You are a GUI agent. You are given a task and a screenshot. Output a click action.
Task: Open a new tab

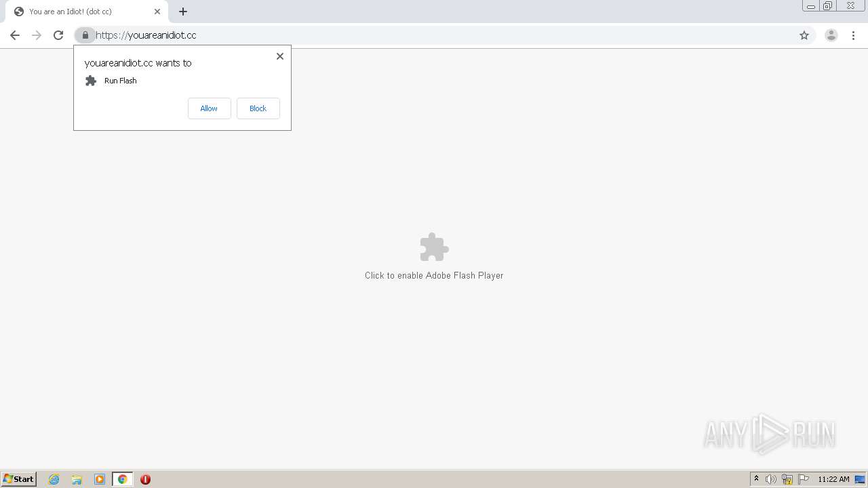(x=183, y=12)
